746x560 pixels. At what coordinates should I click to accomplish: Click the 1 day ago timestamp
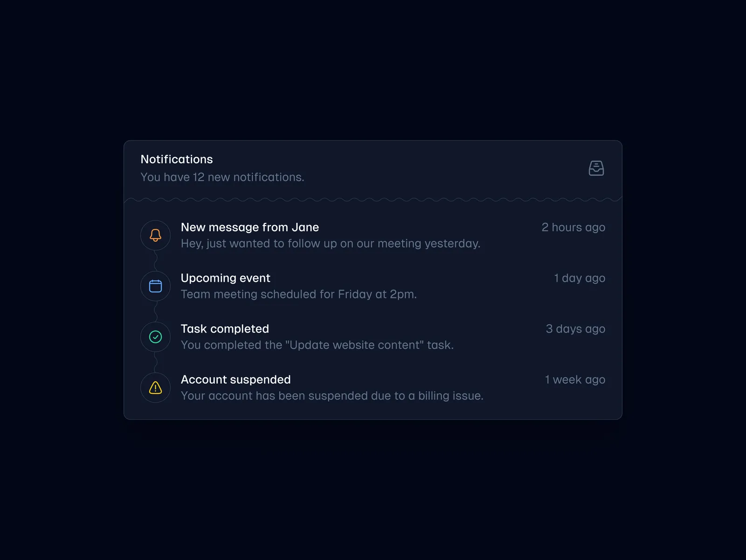(x=579, y=278)
